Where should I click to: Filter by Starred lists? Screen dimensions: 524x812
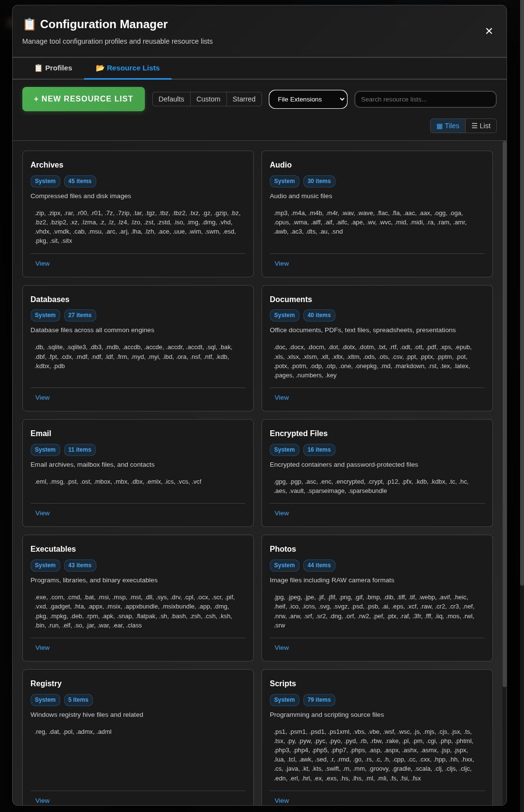(x=244, y=99)
